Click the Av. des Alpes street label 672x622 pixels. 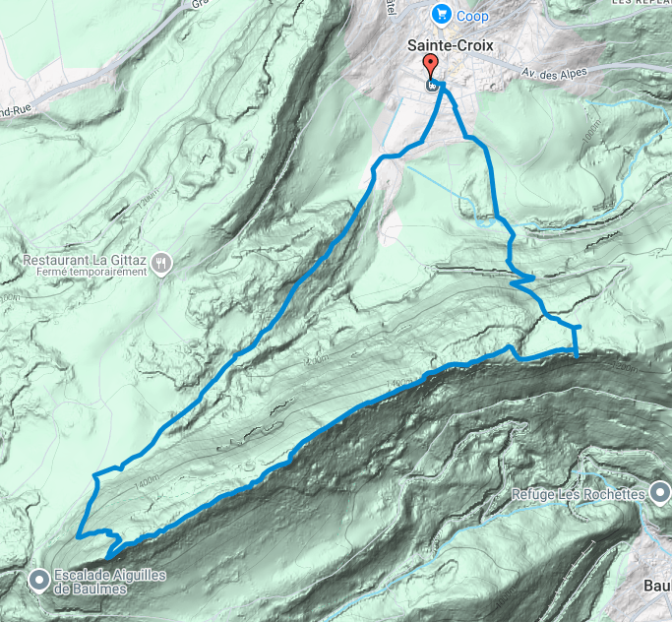554,73
